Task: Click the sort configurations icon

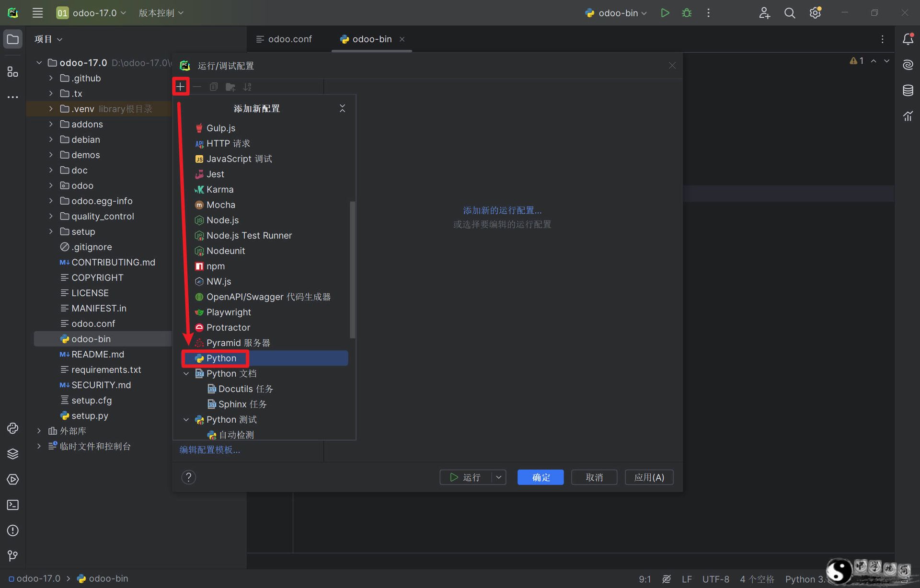Action: 247,87
